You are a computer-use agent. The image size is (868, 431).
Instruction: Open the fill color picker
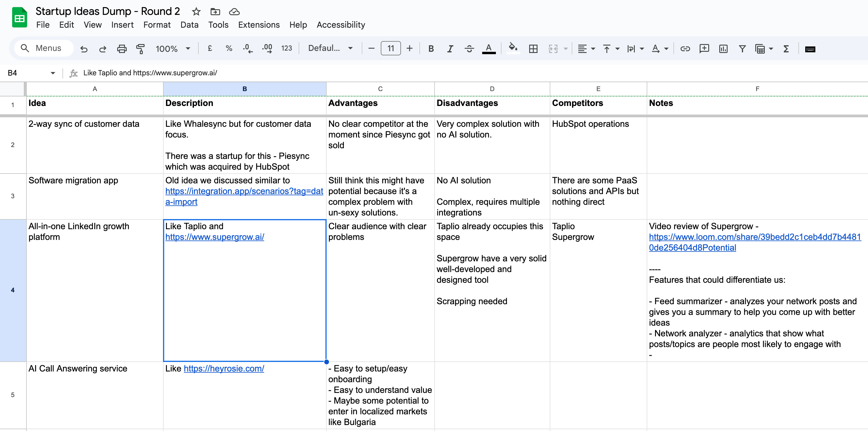click(513, 48)
